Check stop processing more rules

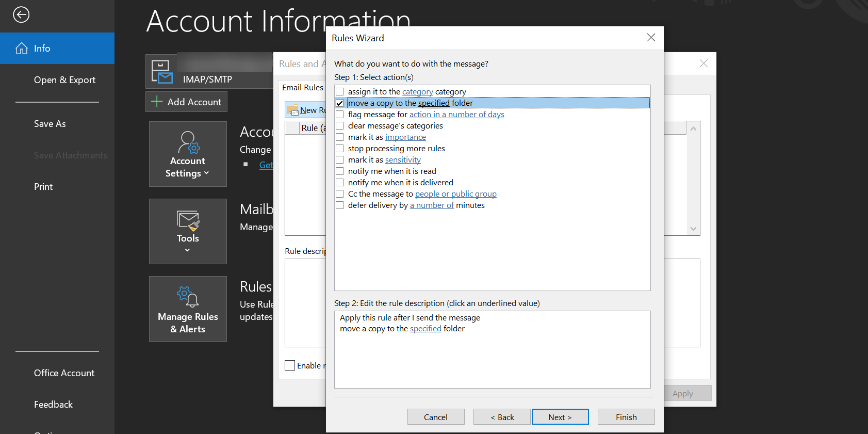[x=340, y=149]
